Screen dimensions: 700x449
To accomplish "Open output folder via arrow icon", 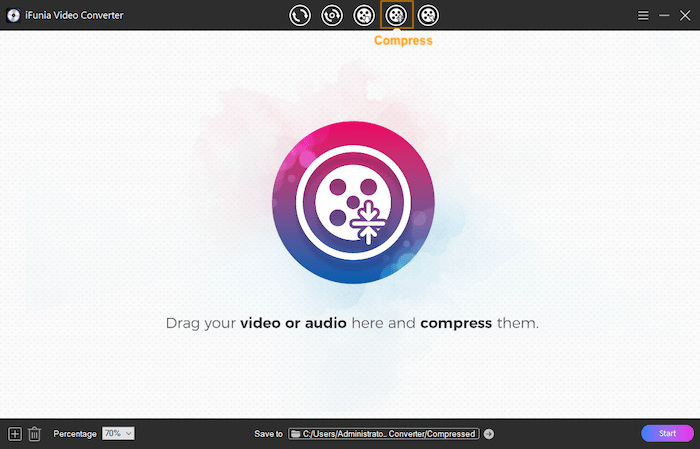I will click(489, 434).
